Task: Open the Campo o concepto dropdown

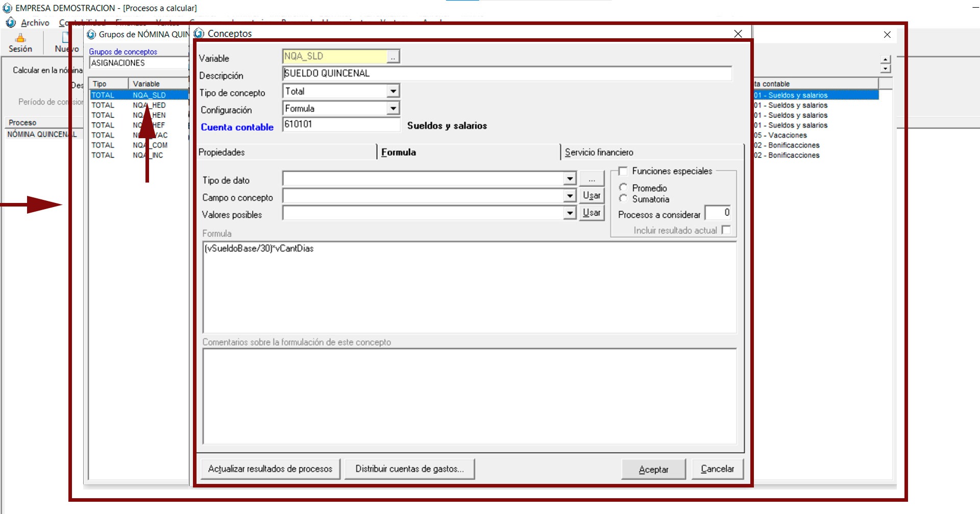Action: [x=570, y=196]
